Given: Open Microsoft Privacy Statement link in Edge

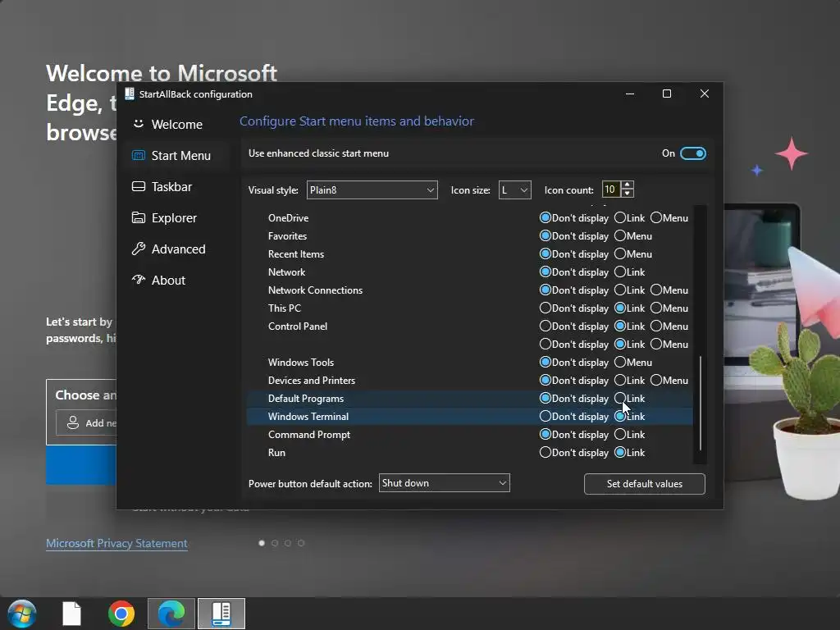Looking at the screenshot, I should tap(116, 543).
